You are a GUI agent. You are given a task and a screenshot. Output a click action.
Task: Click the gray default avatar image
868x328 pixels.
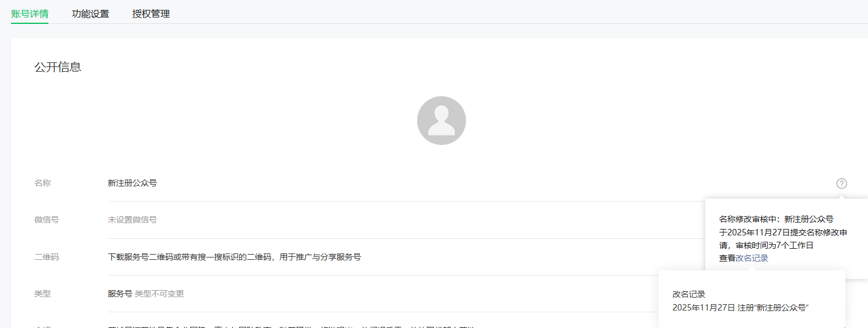[x=442, y=121]
